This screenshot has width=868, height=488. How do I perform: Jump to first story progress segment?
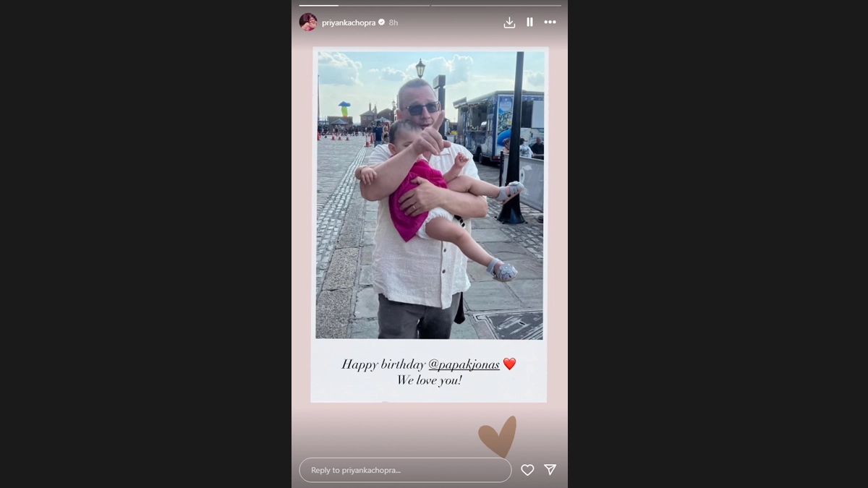click(365, 6)
